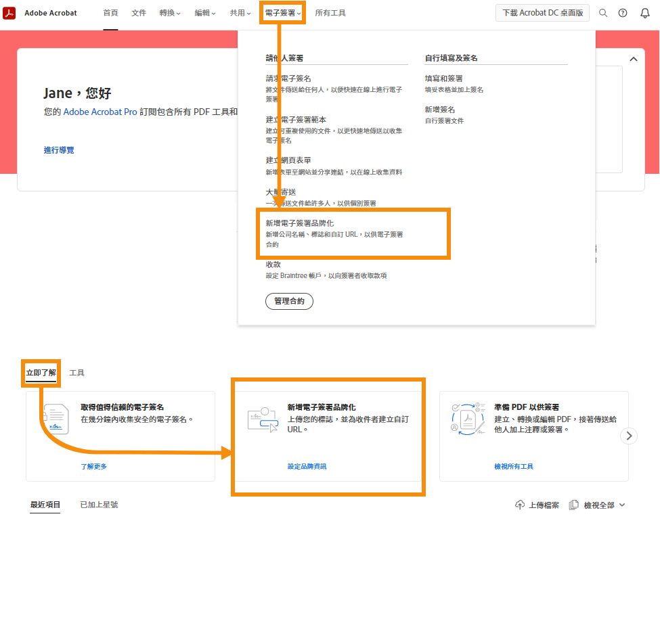Expand the 共用 dropdown menu
This screenshot has width=660, height=644.
tap(240, 13)
